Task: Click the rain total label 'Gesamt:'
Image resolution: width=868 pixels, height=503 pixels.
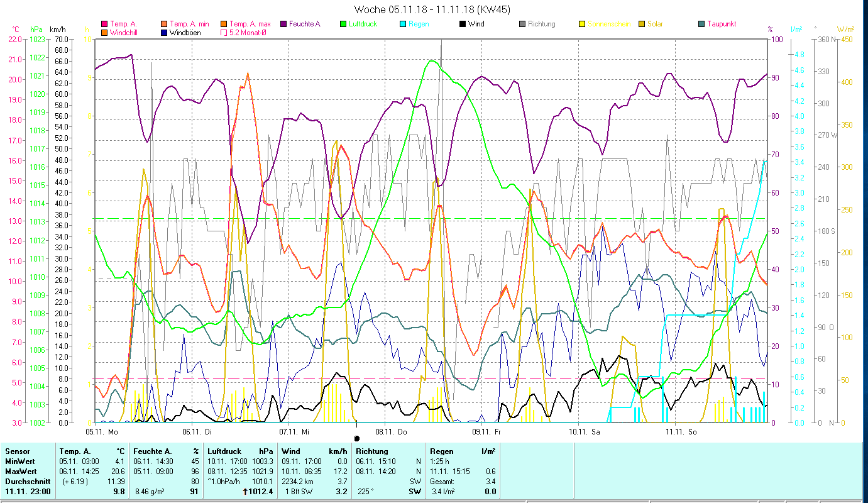Action: pyautogui.click(x=443, y=482)
